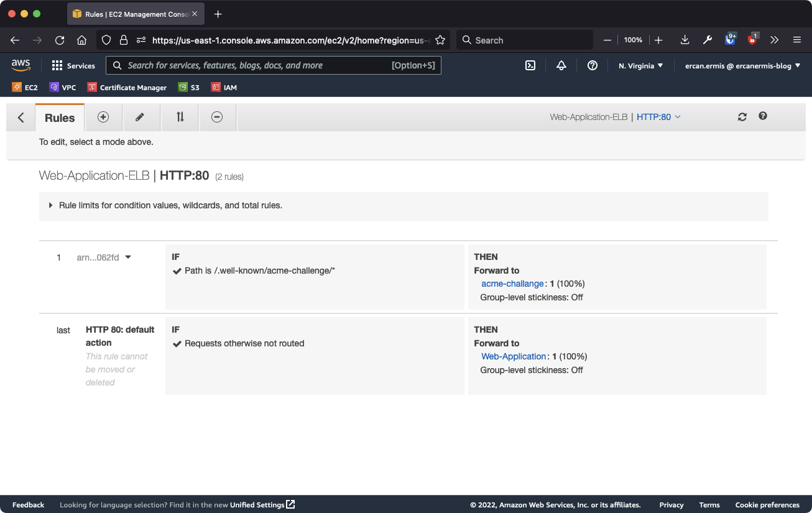
Task: Click the add rules plus icon
Action: tap(103, 117)
